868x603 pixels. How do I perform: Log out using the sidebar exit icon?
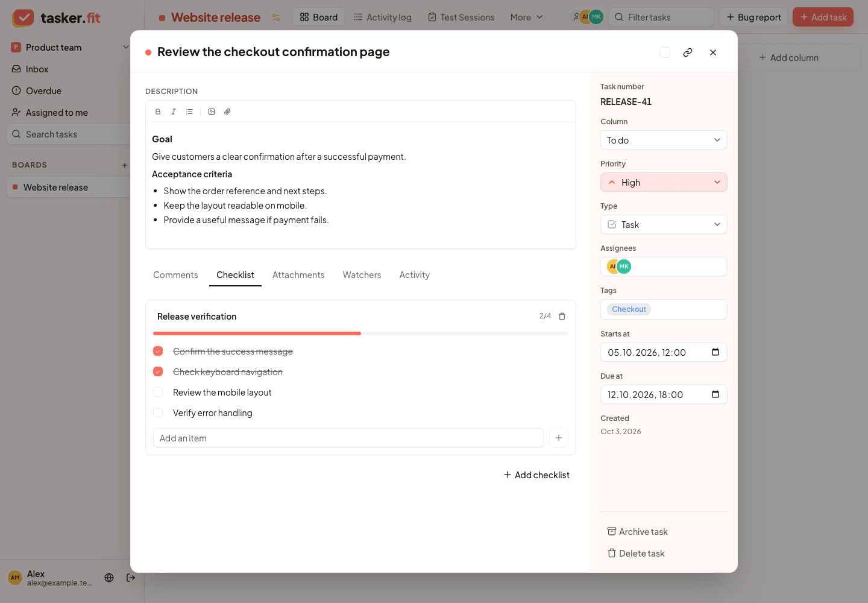[131, 578]
